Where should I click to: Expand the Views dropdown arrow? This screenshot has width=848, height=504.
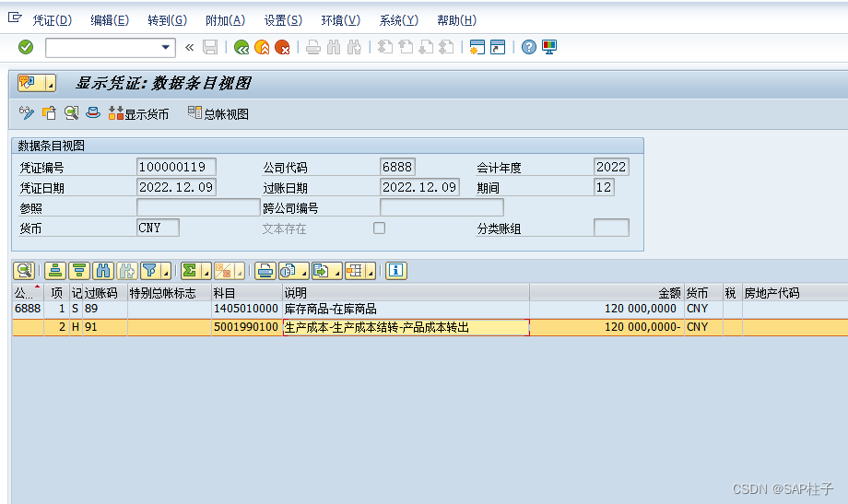click(304, 270)
